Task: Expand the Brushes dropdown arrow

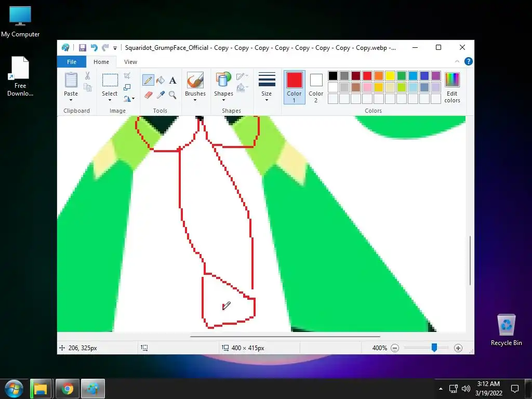Action: point(195,100)
